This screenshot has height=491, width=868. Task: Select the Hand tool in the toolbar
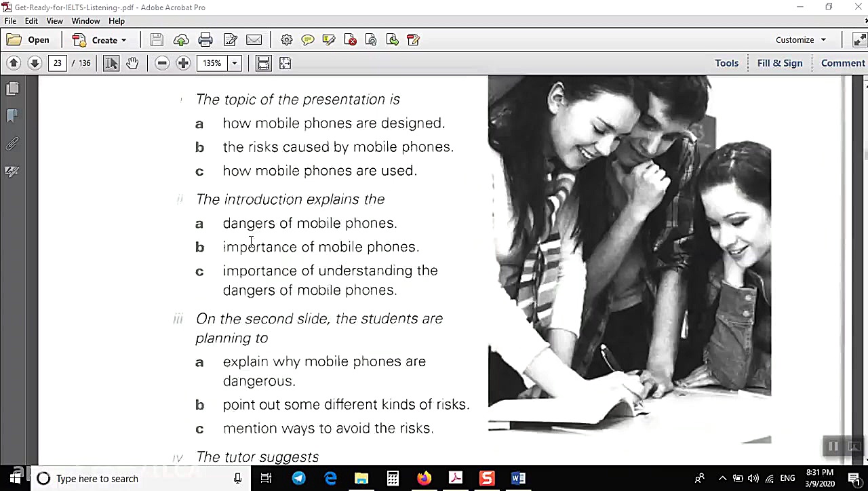click(x=133, y=63)
